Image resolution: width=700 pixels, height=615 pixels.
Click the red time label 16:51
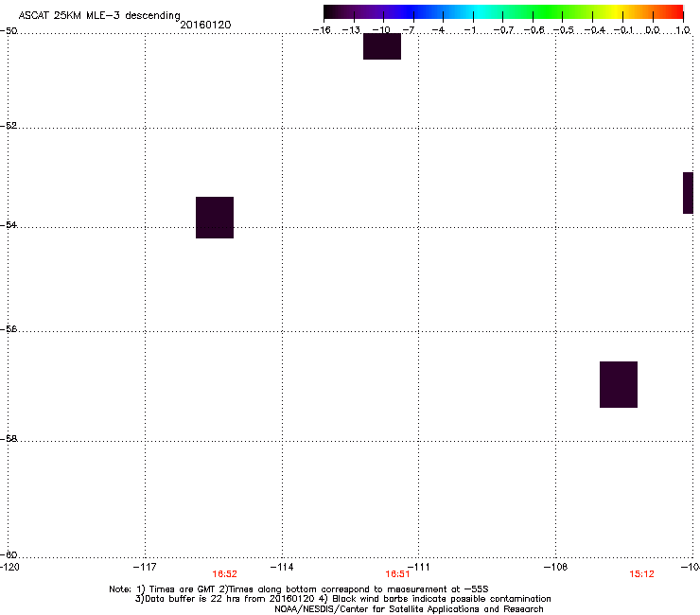pos(397,574)
